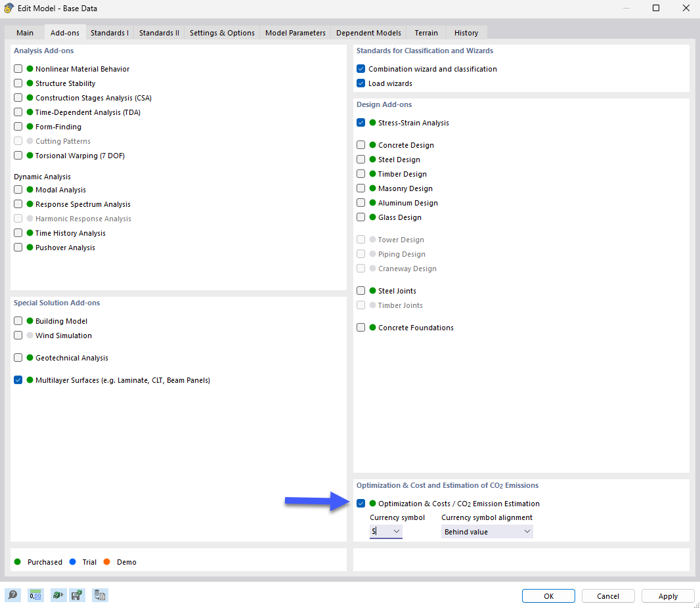700x608 pixels.
Task: Open the help icon at bottom left
Action: pyautogui.click(x=12, y=595)
